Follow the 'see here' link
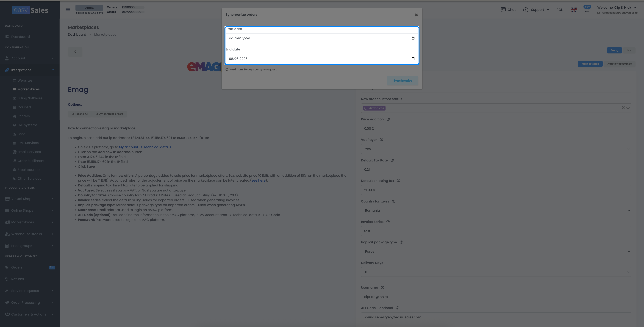 (258, 180)
